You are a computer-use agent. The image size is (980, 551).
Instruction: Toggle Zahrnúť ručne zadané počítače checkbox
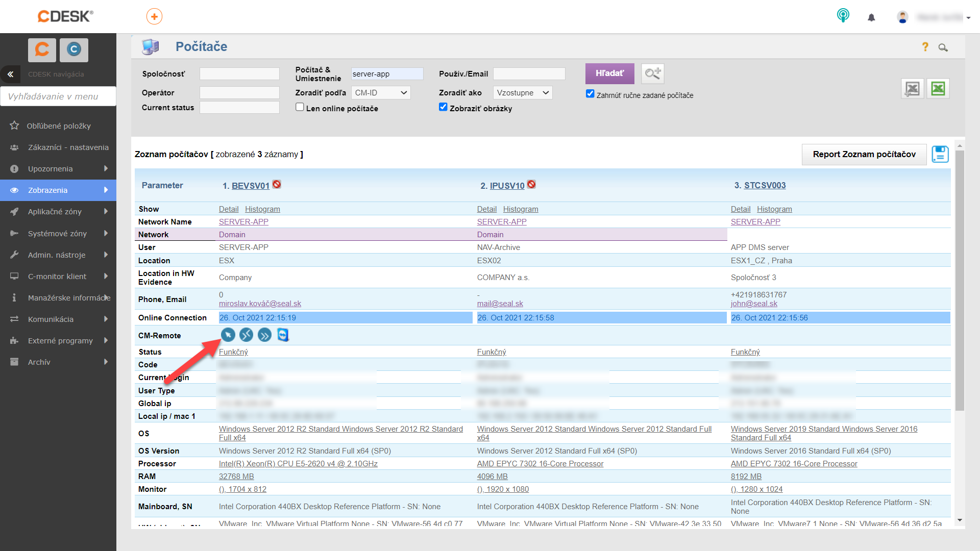tap(590, 94)
